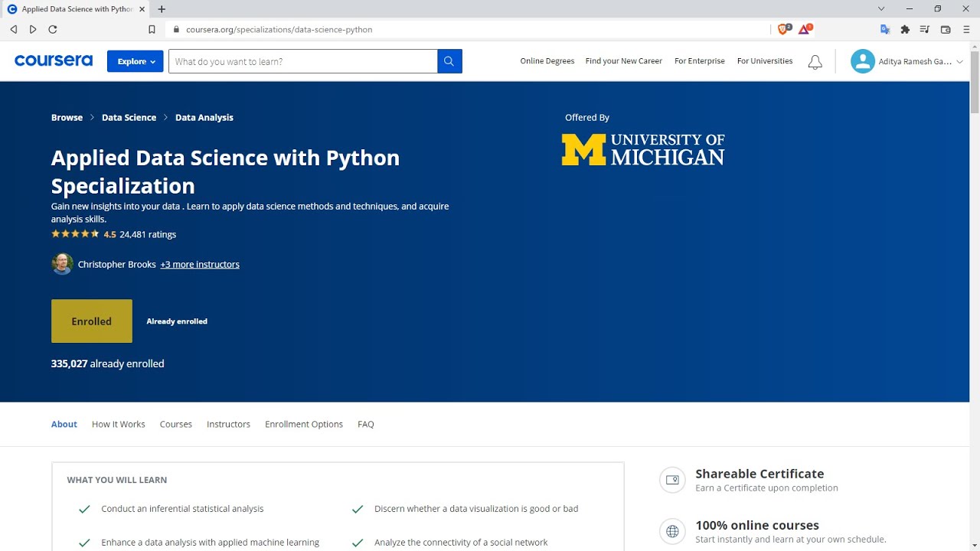Click the browser forward arrow
This screenshot has width=980, height=551.
(x=33, y=29)
